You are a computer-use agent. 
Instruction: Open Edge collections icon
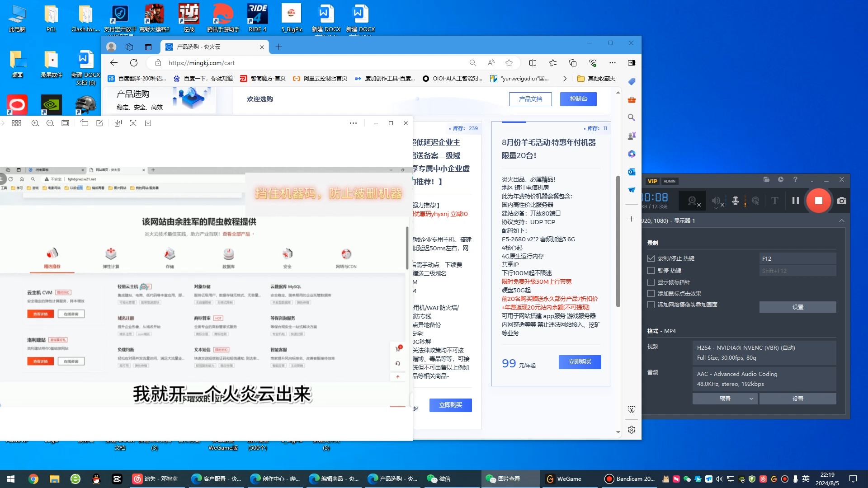[573, 63]
